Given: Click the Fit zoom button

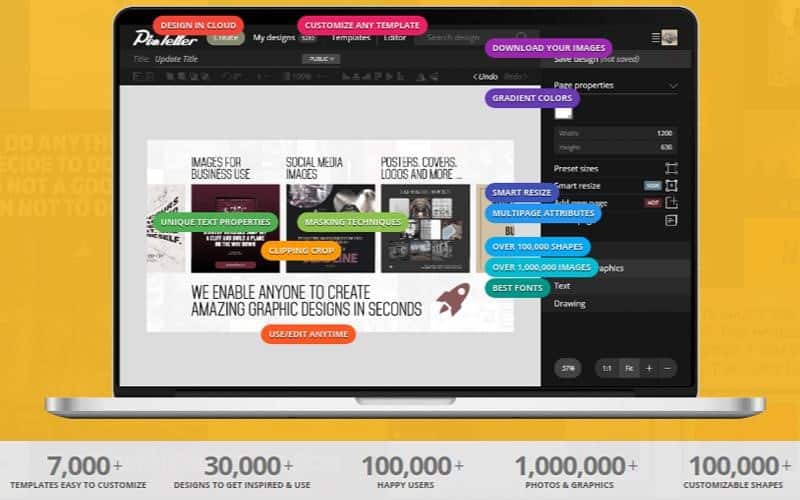Looking at the screenshot, I should pyautogui.click(x=628, y=368).
